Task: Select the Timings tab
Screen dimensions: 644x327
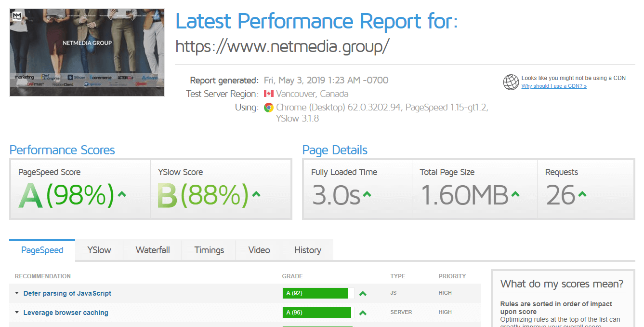Action: pyautogui.click(x=209, y=250)
